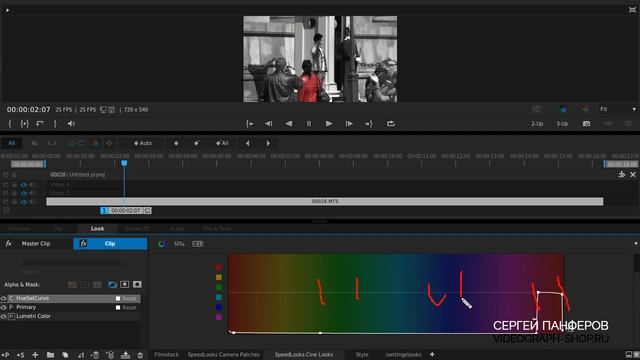Viewport: 640px width, 360px height.
Task: Close the timeline with X icon
Action: (x=633, y=175)
